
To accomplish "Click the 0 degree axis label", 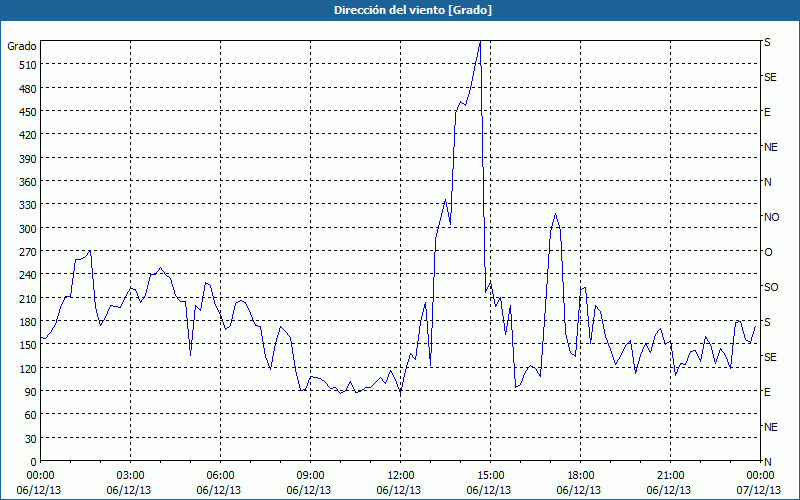I will [x=34, y=462].
